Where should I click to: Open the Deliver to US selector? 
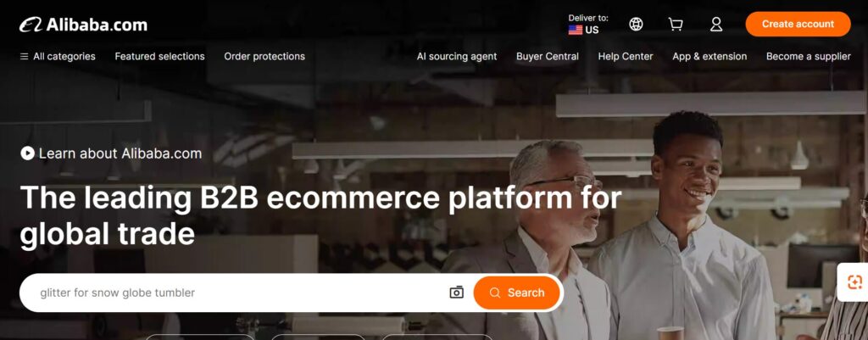pos(588,25)
